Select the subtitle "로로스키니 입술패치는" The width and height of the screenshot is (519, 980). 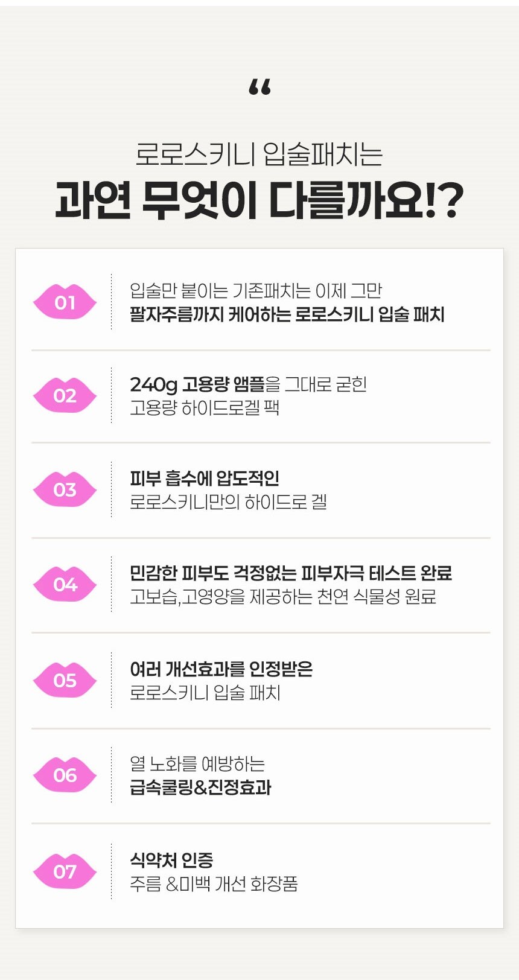259,154
